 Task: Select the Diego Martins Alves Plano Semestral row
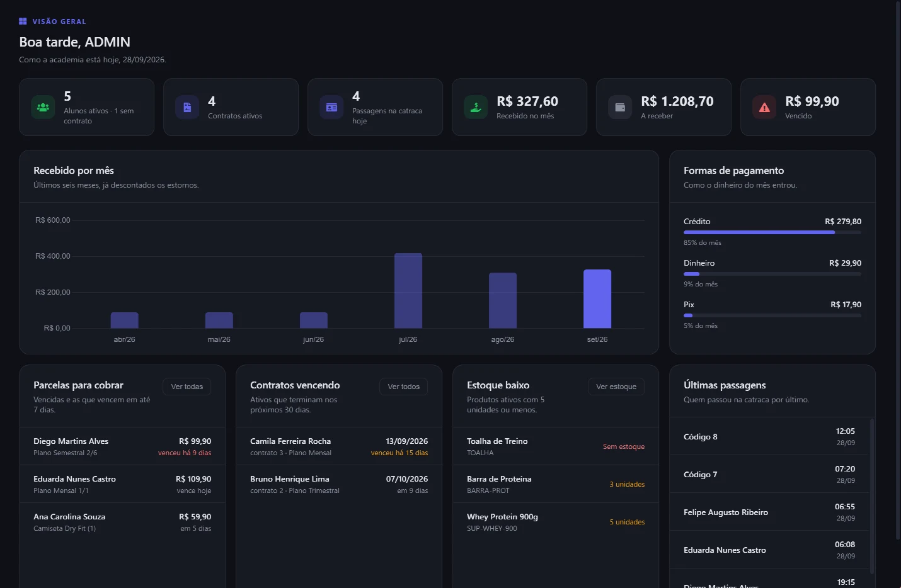[122, 446]
